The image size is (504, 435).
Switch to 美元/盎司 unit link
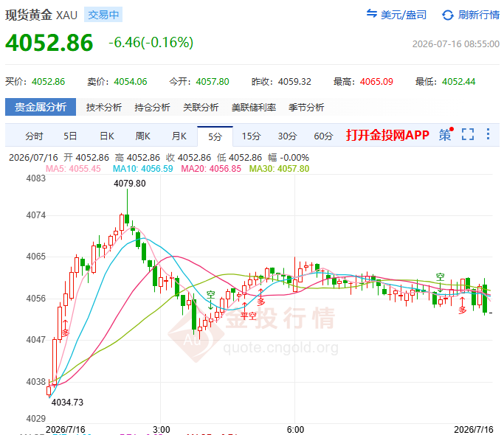(404, 15)
